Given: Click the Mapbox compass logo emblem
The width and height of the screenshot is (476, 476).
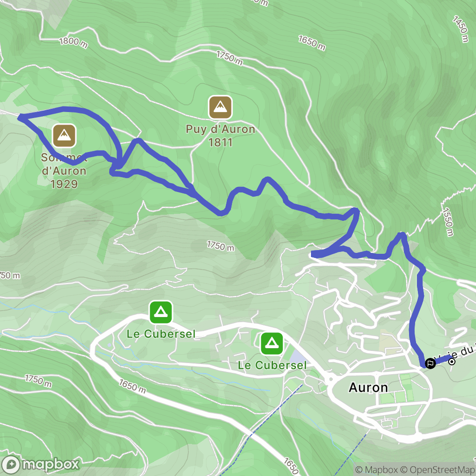Looking at the screenshot, I should tap(11, 464).
